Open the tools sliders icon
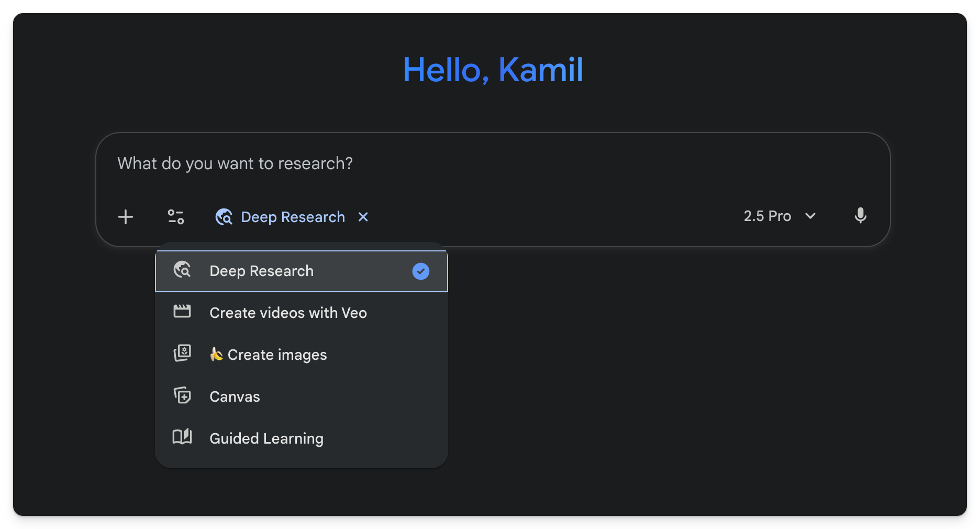This screenshot has height=529, width=980. click(x=176, y=217)
